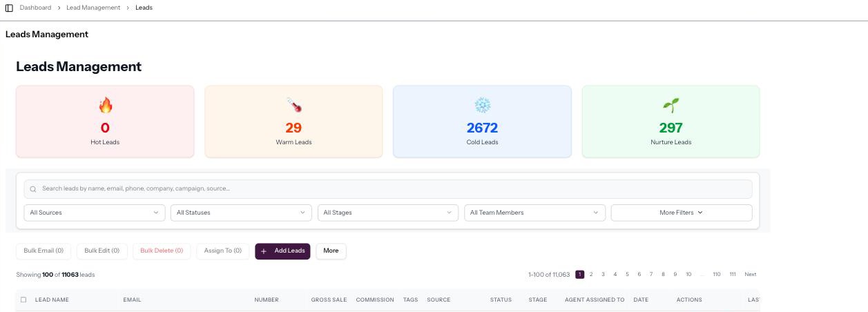Go to page 8
The width and height of the screenshot is (868, 312).
click(x=663, y=275)
